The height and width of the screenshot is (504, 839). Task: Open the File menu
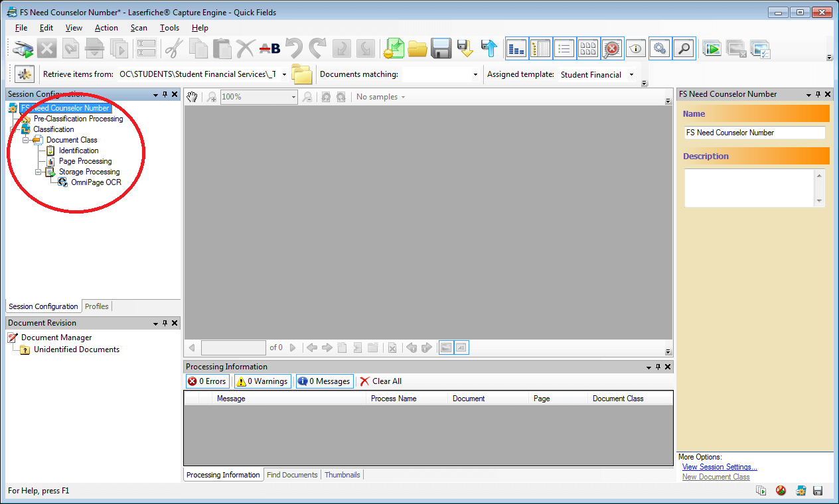tap(21, 28)
